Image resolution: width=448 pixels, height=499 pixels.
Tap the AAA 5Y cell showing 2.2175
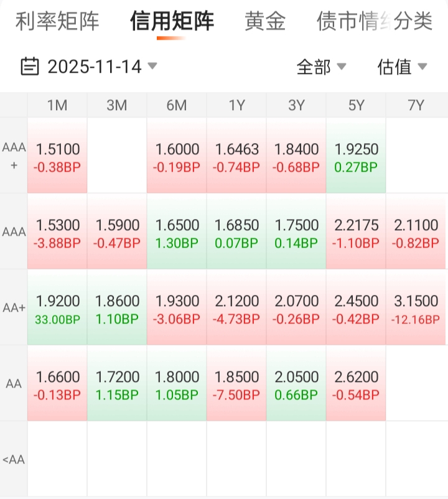tap(356, 231)
